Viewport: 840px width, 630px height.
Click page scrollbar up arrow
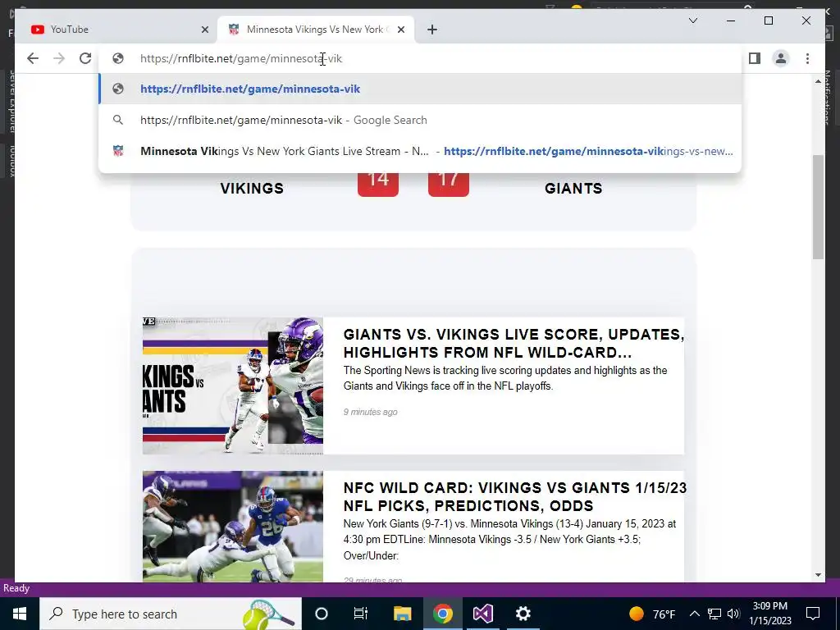pos(818,81)
